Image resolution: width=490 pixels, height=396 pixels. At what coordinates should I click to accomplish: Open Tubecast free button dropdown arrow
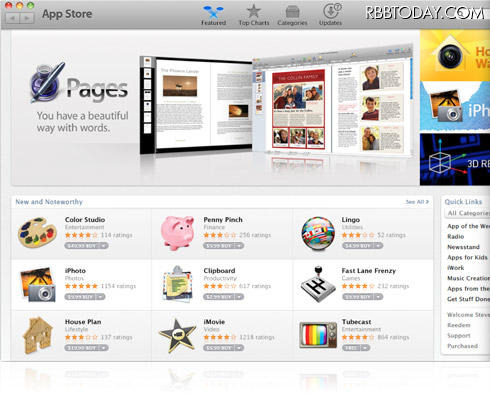[x=365, y=348]
